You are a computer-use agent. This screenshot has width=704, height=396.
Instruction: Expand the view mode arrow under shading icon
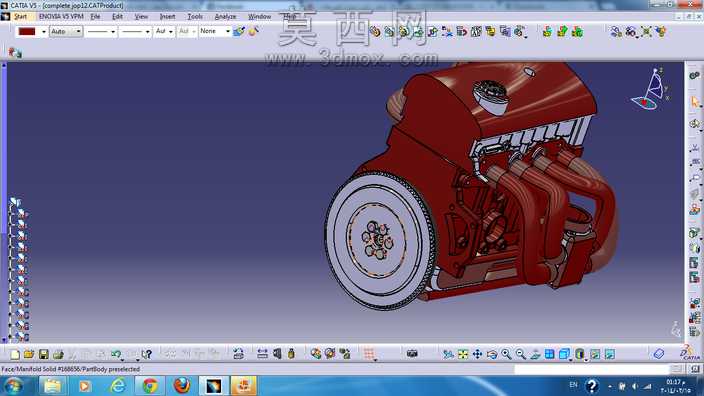[x=585, y=360]
